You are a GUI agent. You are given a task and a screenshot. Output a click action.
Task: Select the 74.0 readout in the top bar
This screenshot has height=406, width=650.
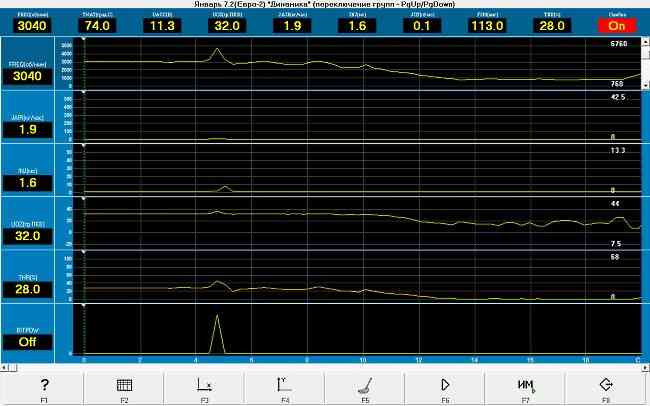97,26
